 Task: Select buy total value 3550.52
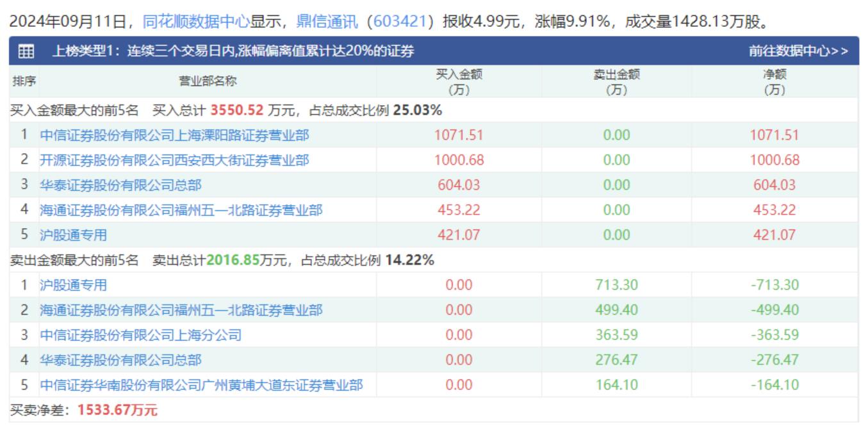pos(237,110)
